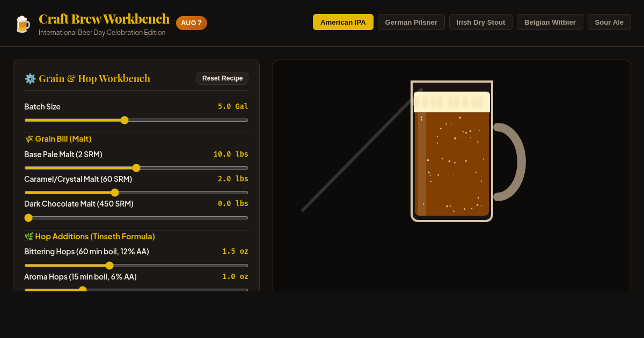
Task: Select the American IPA style tab
Action: pos(343,22)
